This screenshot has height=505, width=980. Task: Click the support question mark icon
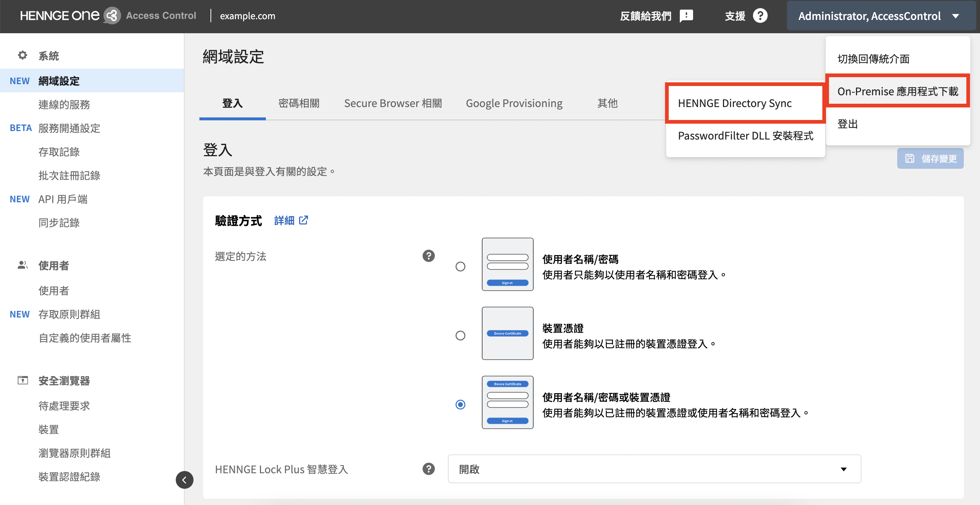(x=760, y=16)
